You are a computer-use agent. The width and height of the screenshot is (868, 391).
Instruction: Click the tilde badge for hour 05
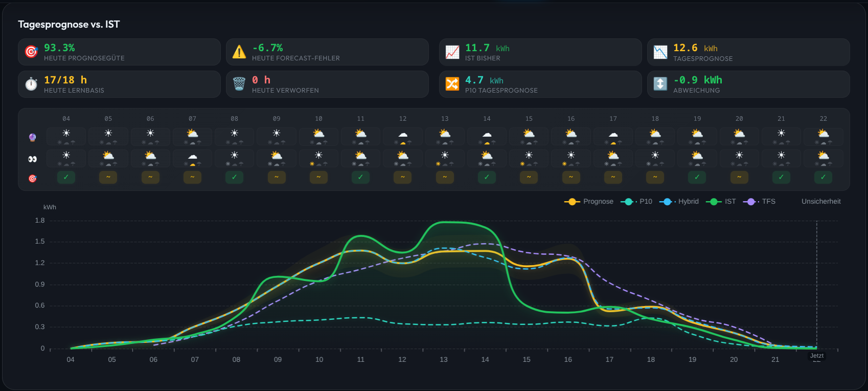108,177
